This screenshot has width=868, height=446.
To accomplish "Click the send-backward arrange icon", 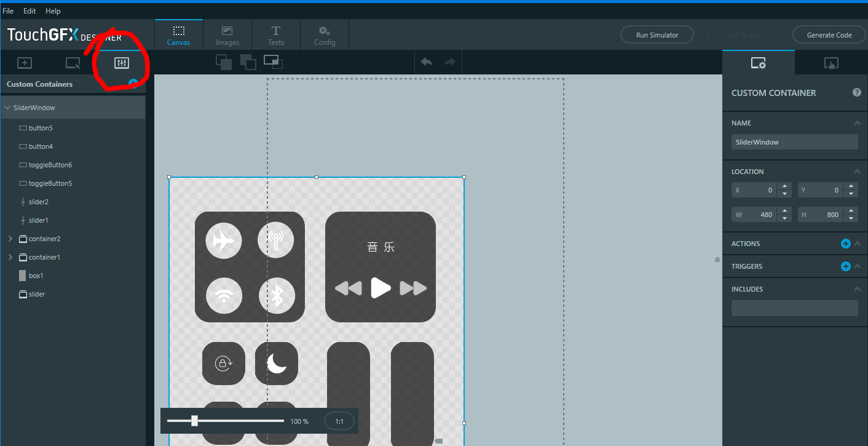I will click(248, 62).
